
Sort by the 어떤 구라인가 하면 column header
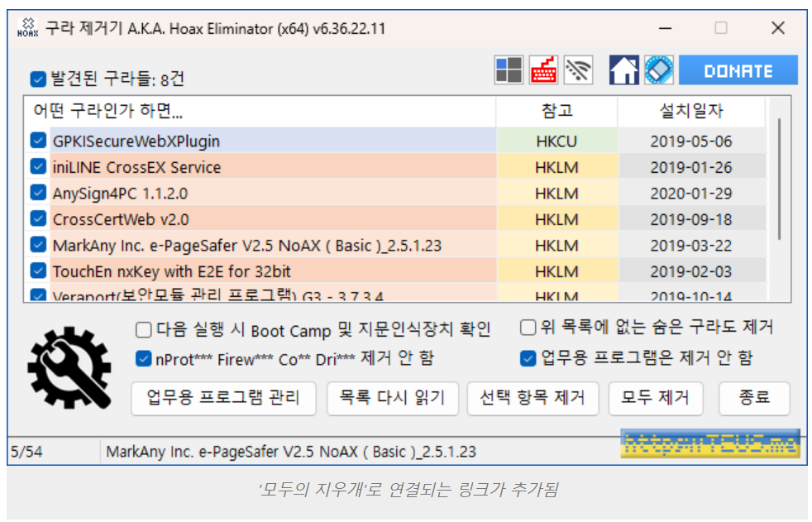[260, 111]
